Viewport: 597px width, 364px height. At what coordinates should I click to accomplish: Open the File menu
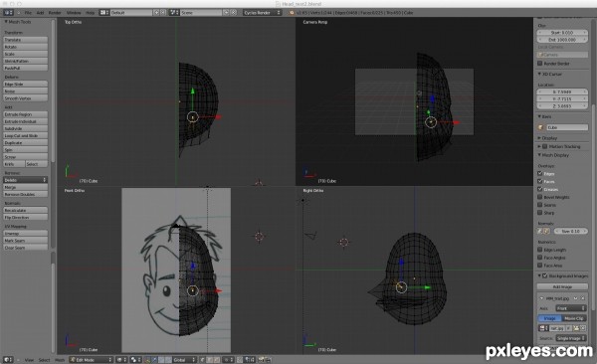(x=28, y=13)
